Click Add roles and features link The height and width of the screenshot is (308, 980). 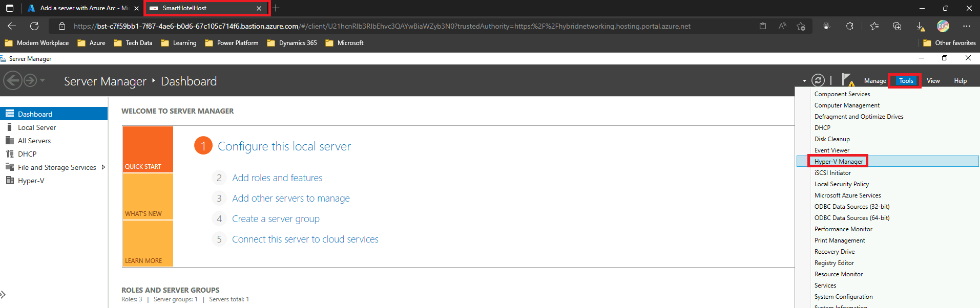277,178
